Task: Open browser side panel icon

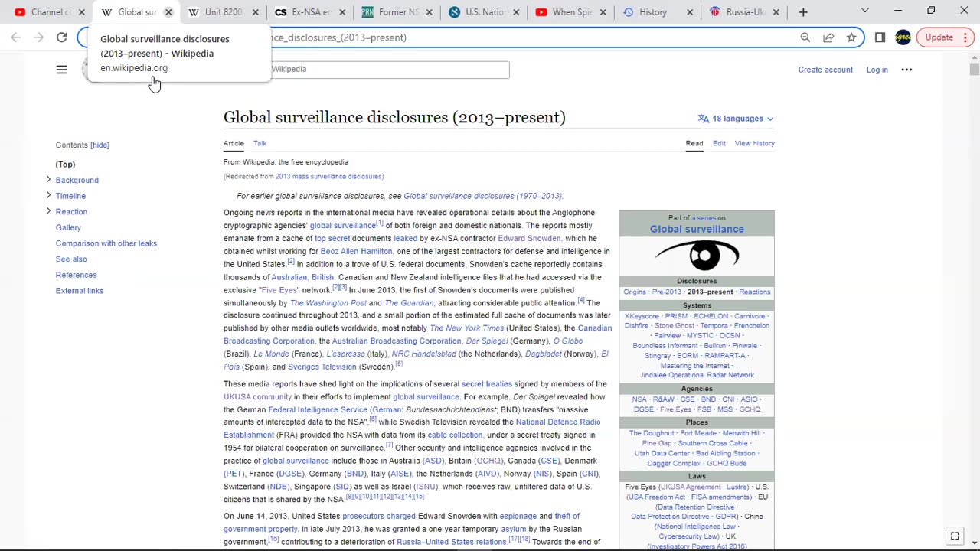Action: click(880, 37)
